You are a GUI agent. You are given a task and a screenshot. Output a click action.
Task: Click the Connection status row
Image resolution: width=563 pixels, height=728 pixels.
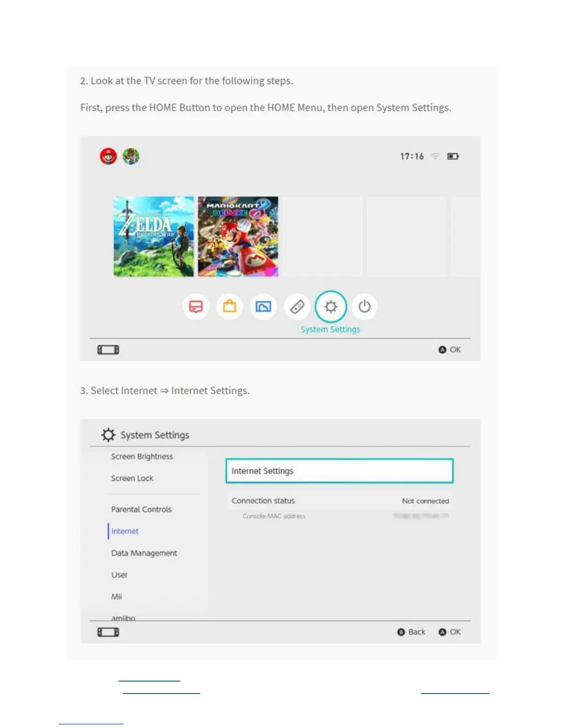(339, 501)
